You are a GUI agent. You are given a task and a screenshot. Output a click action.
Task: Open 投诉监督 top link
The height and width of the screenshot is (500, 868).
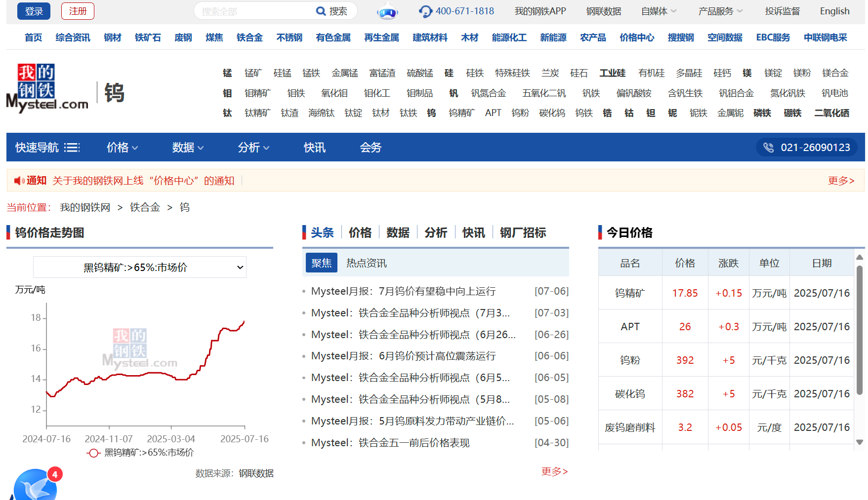pyautogui.click(x=782, y=11)
